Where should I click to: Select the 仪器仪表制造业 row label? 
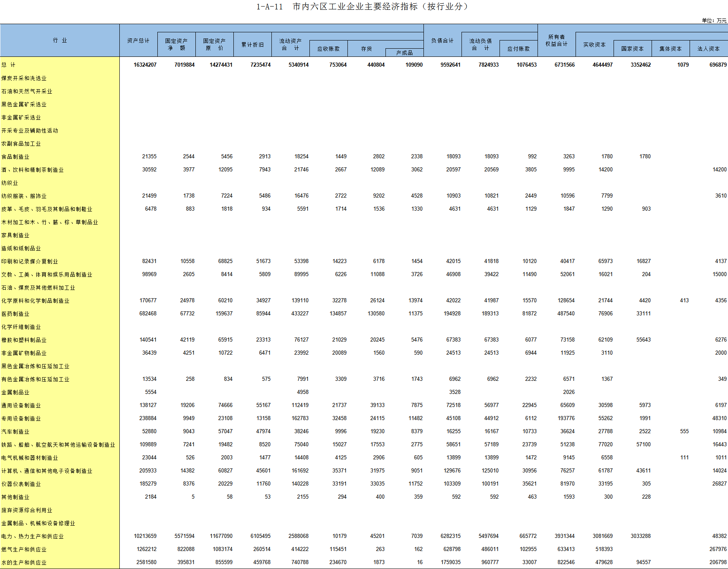21,484
